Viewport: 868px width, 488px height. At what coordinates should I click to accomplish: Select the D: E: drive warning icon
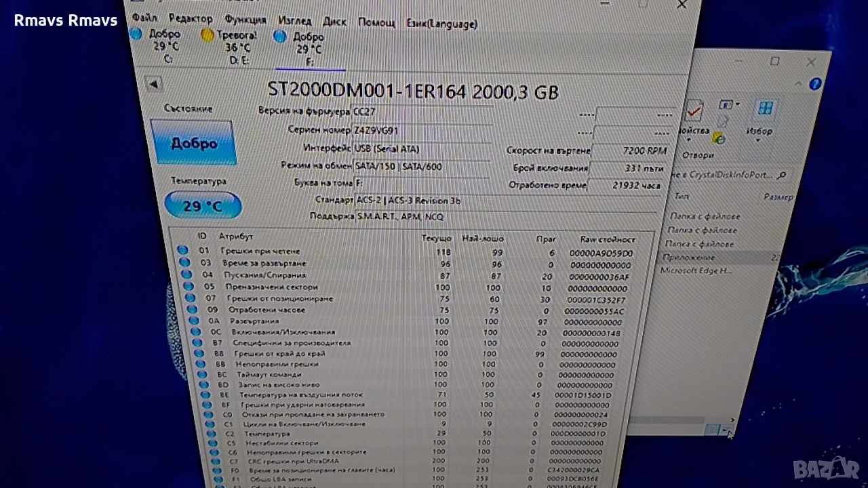pyautogui.click(x=208, y=35)
